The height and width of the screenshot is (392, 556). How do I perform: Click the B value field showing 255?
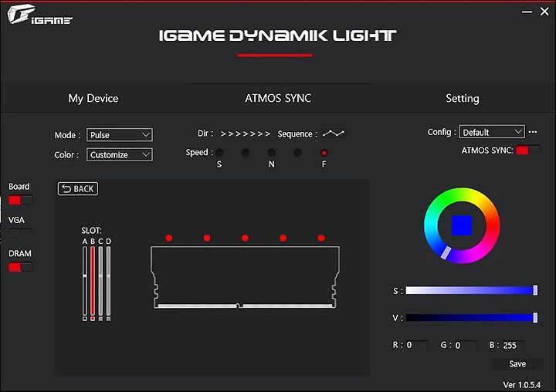(x=513, y=344)
